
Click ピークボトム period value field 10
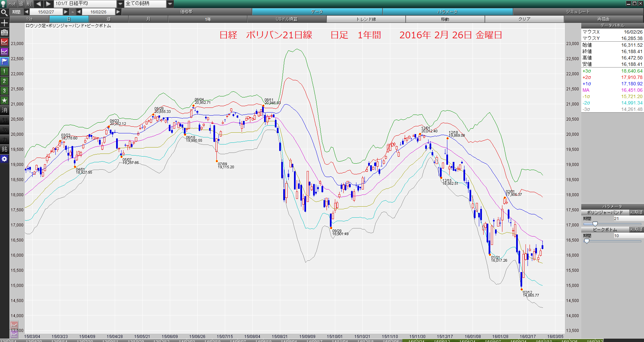(x=628, y=236)
